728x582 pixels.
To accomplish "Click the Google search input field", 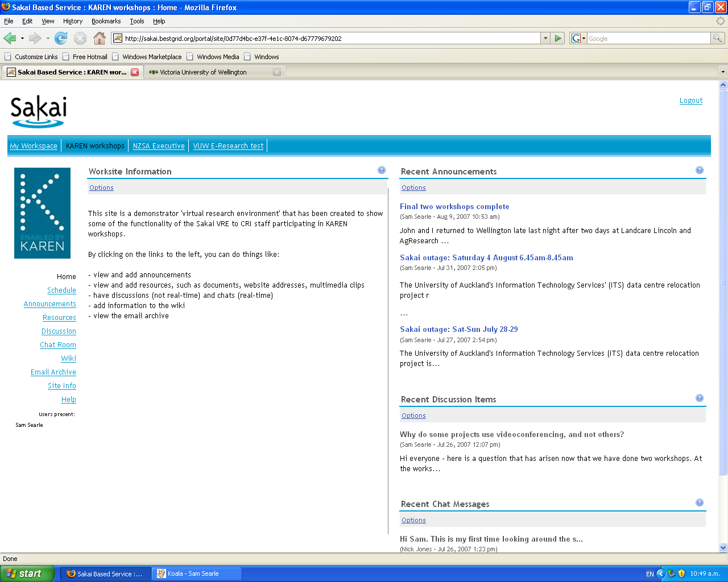I will pyautogui.click(x=648, y=38).
